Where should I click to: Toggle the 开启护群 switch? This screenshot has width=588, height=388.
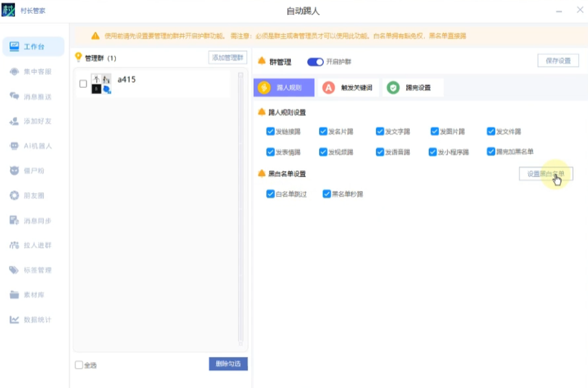(x=315, y=62)
